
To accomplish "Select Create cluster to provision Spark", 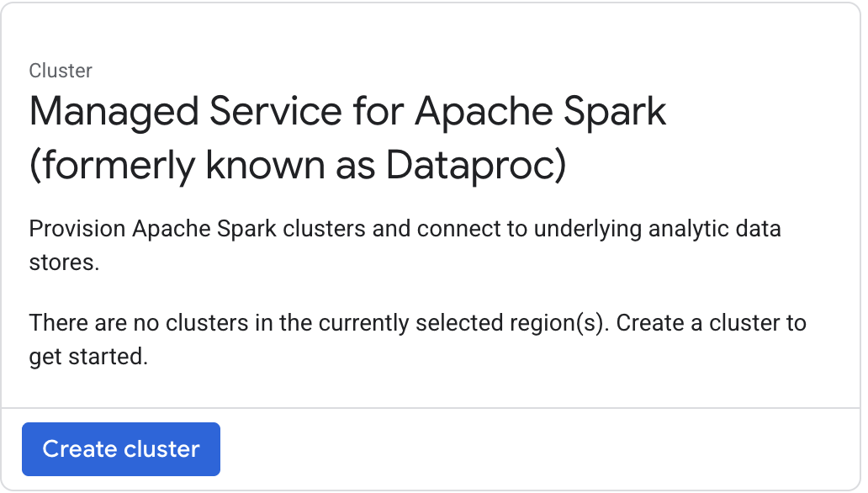I will coord(121,449).
